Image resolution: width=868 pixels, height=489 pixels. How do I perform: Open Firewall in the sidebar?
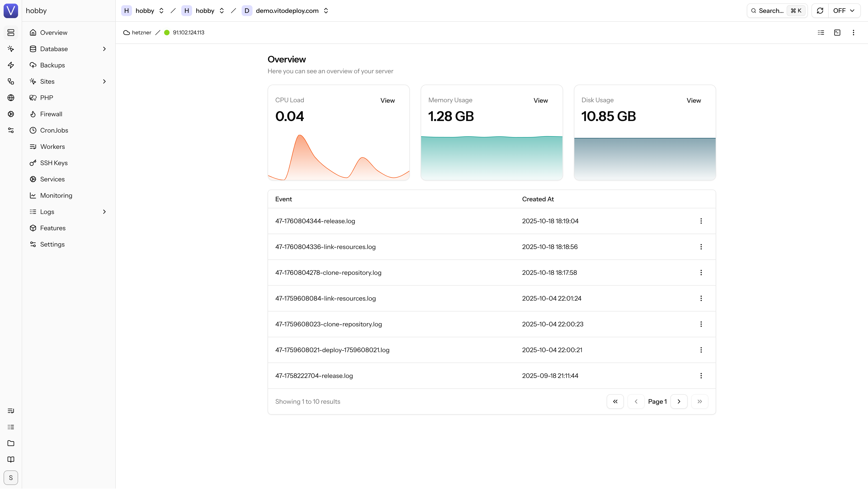tap(51, 114)
